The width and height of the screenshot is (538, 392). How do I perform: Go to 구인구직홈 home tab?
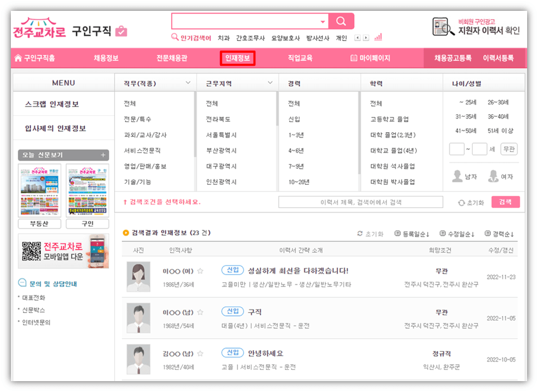(x=35, y=58)
